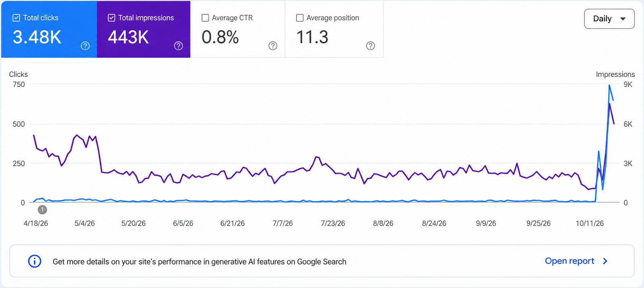Image resolution: width=644 pixels, height=288 pixels.
Task: Click the 6K impressions axis value
Action: [x=628, y=124]
